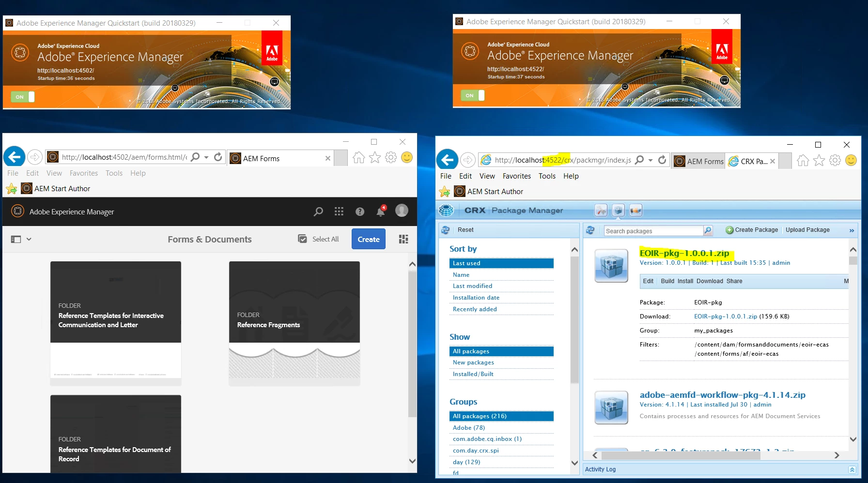Click the blue Create button

click(369, 239)
